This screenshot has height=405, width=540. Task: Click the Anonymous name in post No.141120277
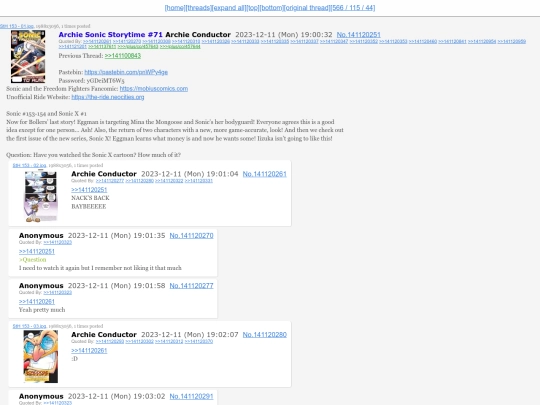tap(41, 286)
